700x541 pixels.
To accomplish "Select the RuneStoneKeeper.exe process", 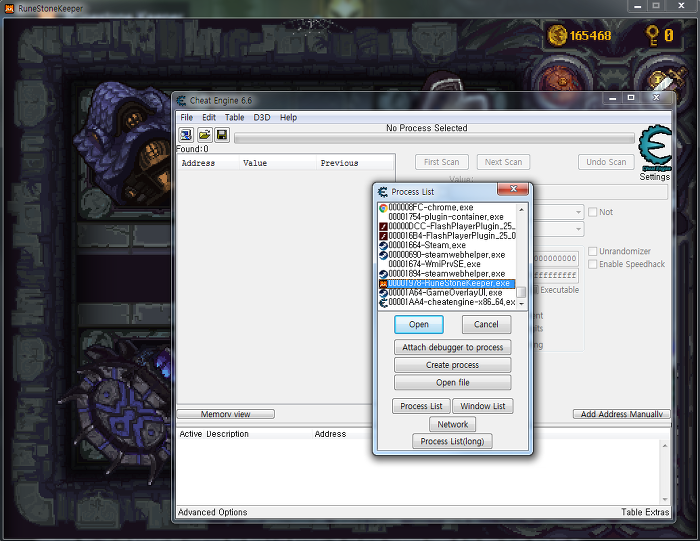I will pos(447,283).
